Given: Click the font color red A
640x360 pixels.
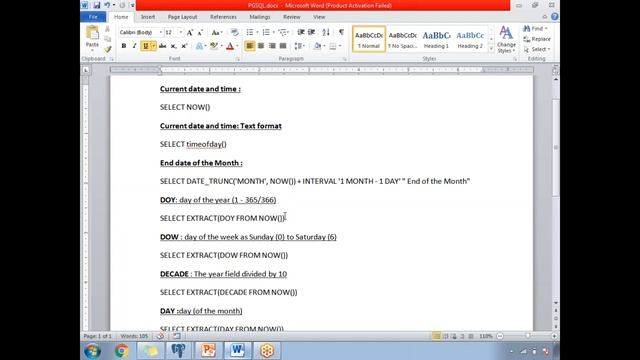Looking at the screenshot, I should 230,46.
